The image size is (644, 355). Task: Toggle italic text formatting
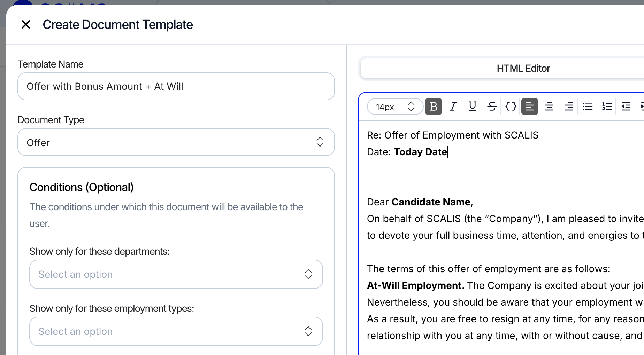(x=453, y=106)
